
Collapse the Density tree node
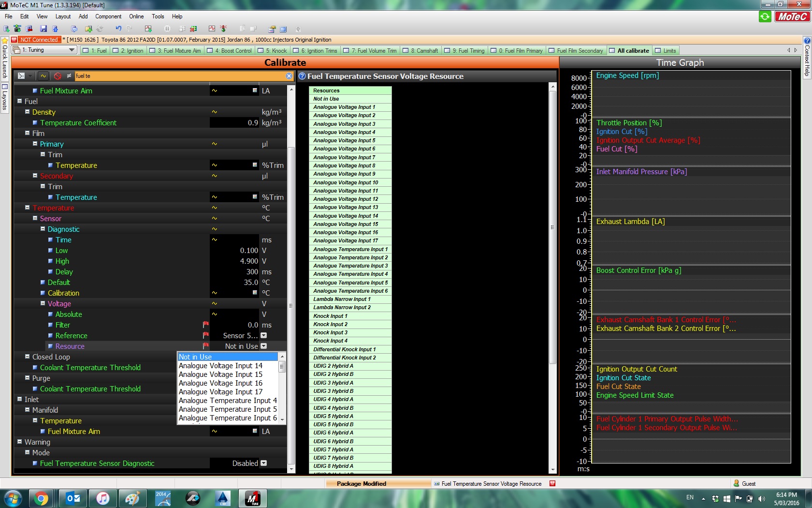(28, 112)
